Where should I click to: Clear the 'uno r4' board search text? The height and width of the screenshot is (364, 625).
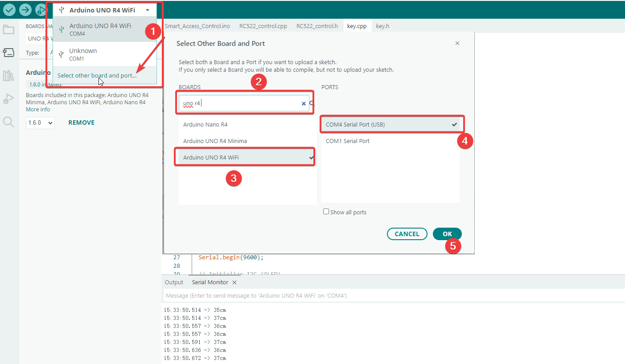coord(304,103)
